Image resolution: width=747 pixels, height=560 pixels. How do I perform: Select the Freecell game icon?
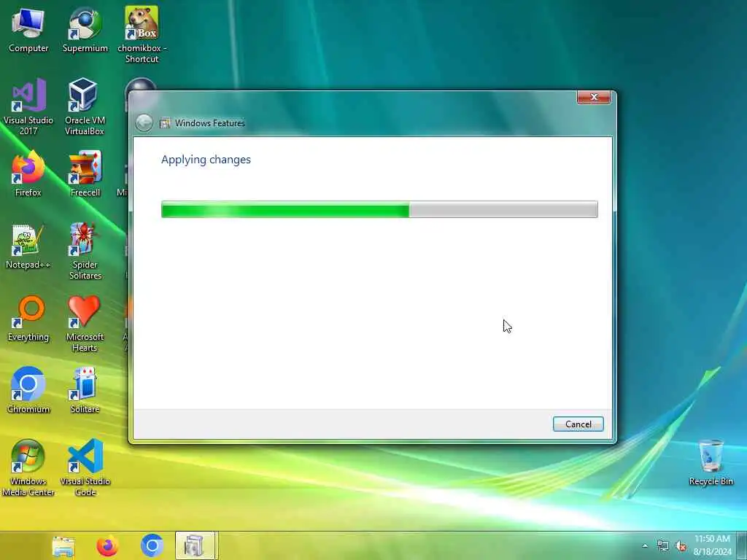(85, 174)
